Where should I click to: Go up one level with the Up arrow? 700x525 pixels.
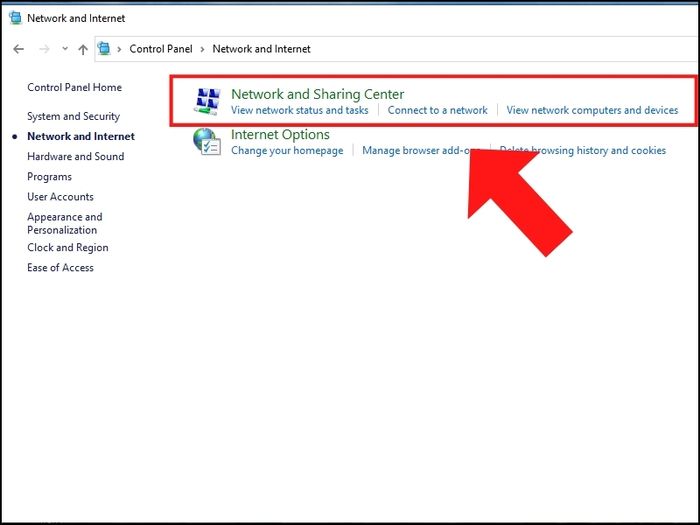click(x=83, y=49)
